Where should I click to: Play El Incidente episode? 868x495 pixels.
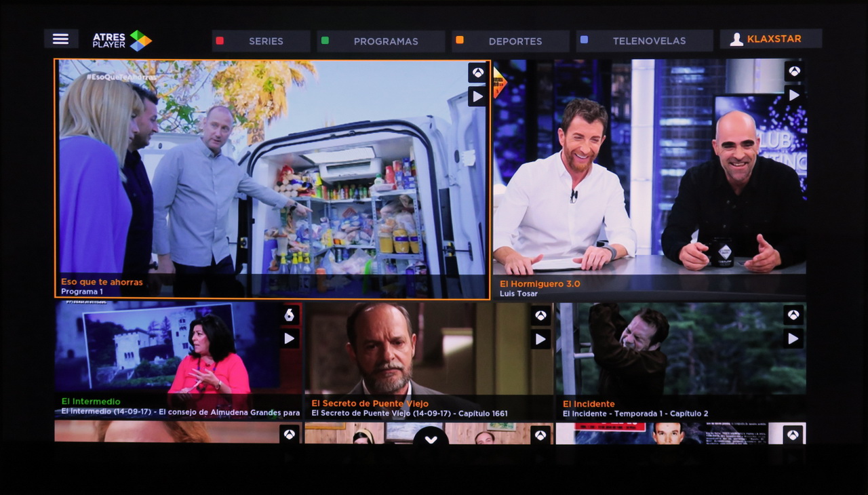coord(793,338)
